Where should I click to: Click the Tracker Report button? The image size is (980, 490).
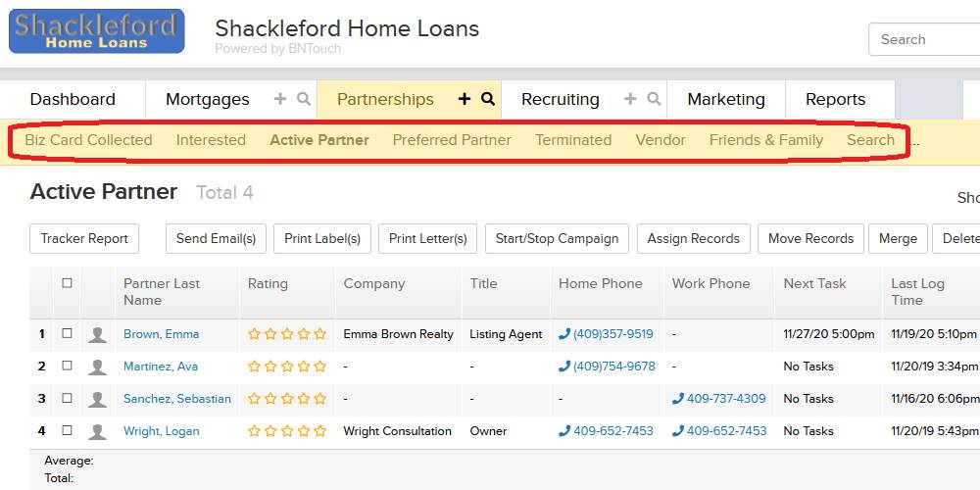click(84, 239)
